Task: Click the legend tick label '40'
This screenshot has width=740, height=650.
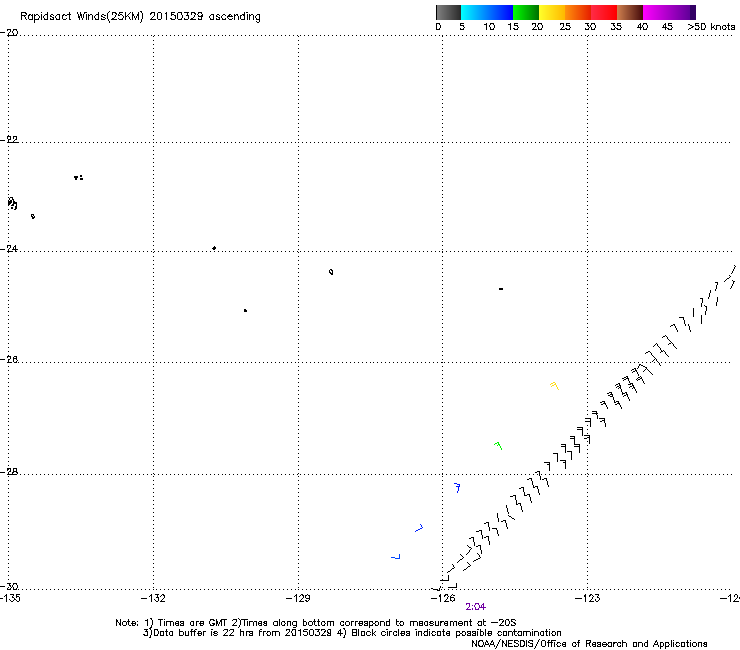Action: pyautogui.click(x=642, y=27)
